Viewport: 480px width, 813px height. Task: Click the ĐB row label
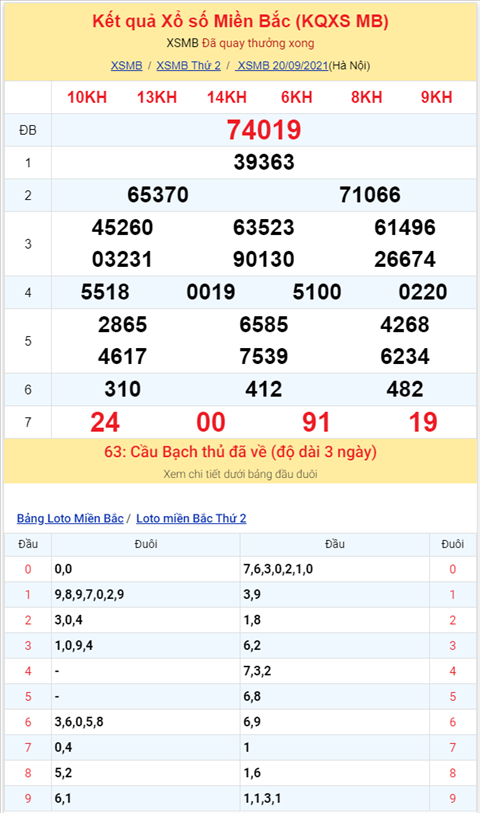coord(28,130)
